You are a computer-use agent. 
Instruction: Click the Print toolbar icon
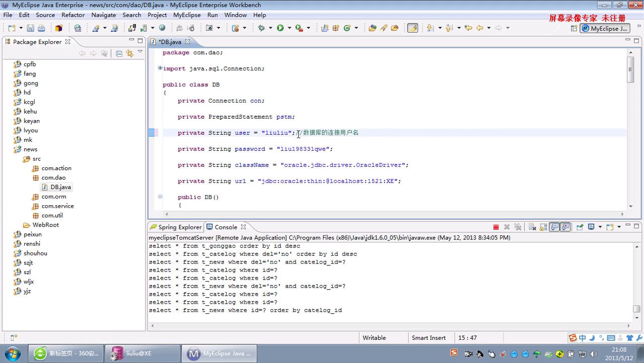pos(41,28)
